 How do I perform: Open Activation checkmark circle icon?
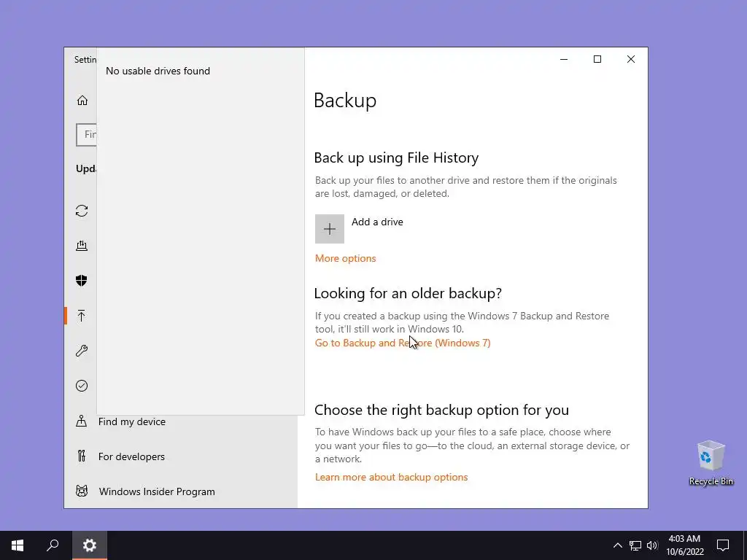[x=82, y=386]
